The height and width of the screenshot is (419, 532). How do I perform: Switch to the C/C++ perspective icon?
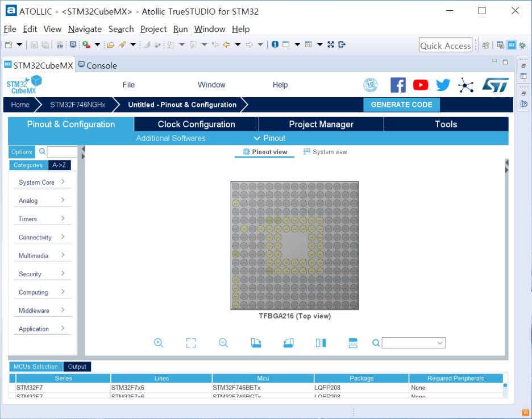pos(500,45)
